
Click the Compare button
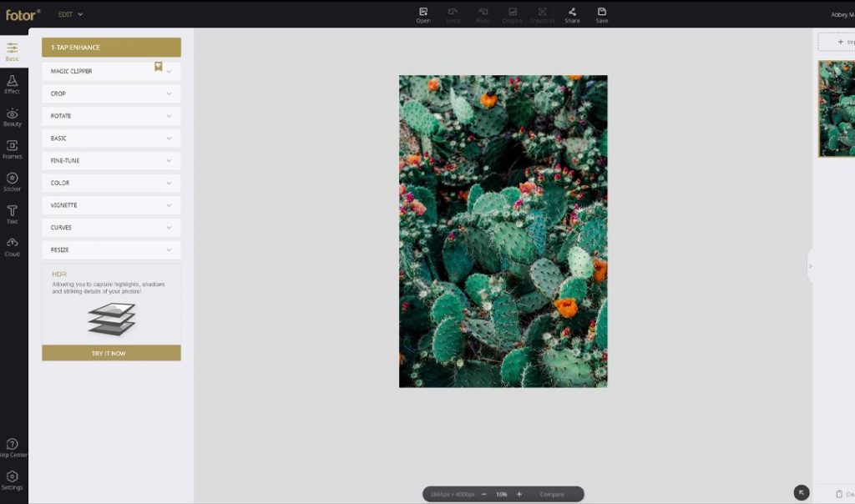(552, 494)
